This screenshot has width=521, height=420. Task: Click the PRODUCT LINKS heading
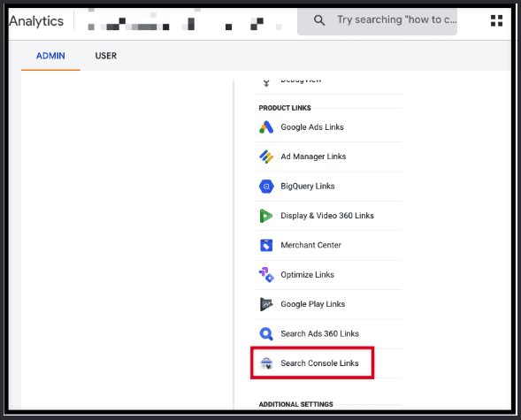[285, 108]
